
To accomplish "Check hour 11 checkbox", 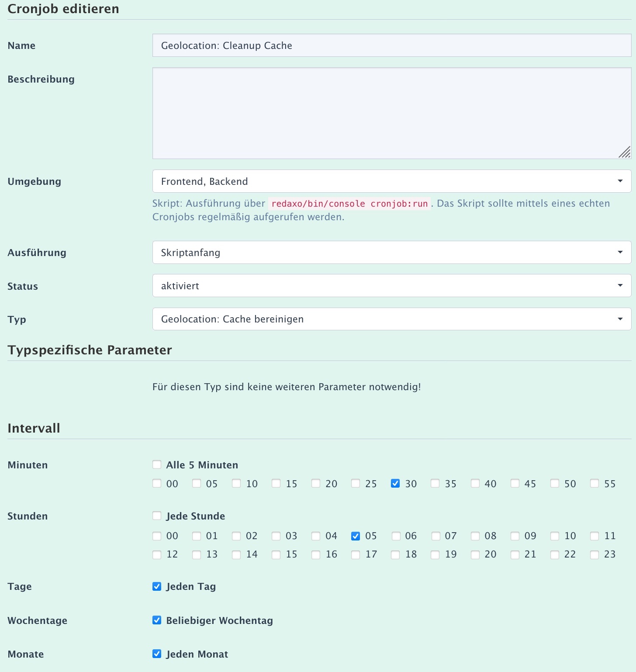I will [x=595, y=536].
